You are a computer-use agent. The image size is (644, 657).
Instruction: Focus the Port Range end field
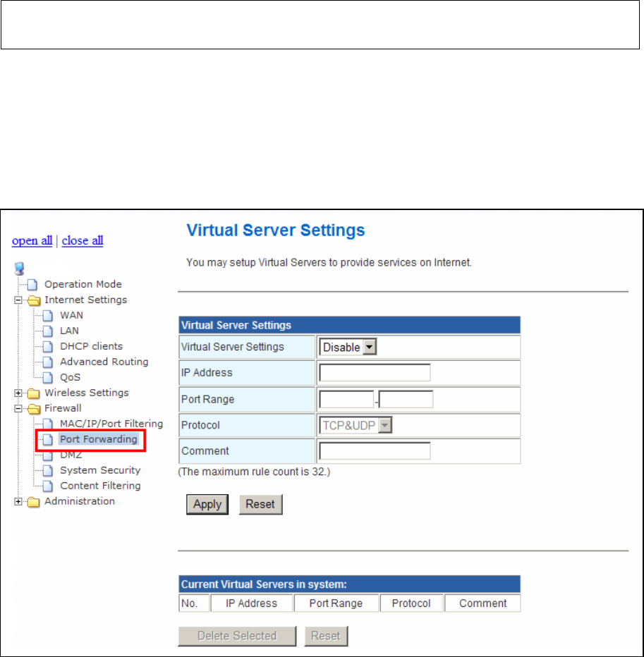[x=406, y=399]
